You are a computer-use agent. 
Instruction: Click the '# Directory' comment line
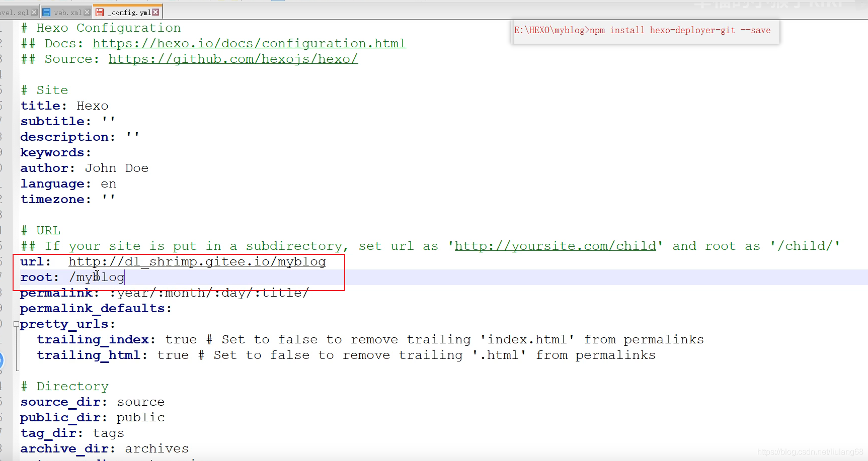click(64, 387)
